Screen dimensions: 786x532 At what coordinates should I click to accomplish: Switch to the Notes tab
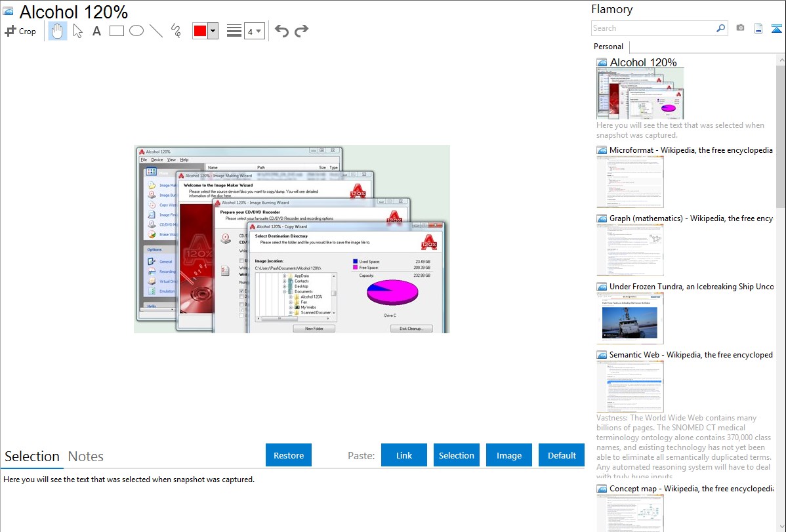pos(86,457)
